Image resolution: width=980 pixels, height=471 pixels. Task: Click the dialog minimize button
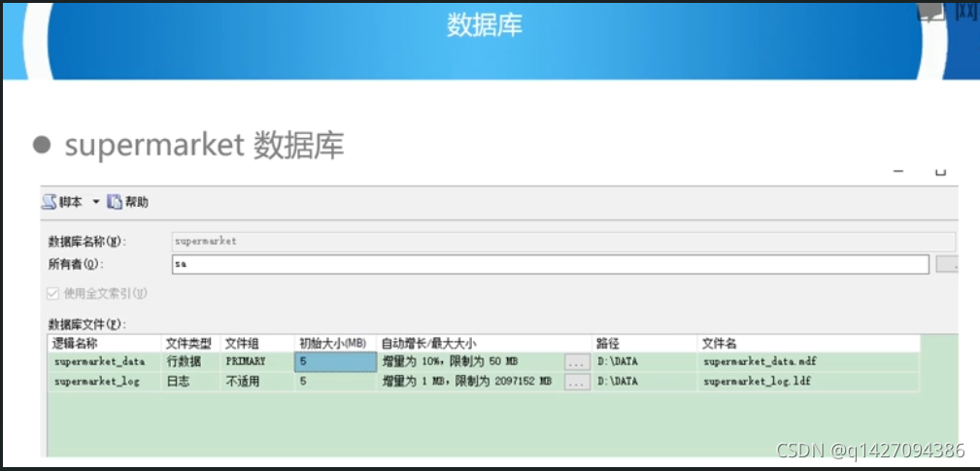pos(898,170)
